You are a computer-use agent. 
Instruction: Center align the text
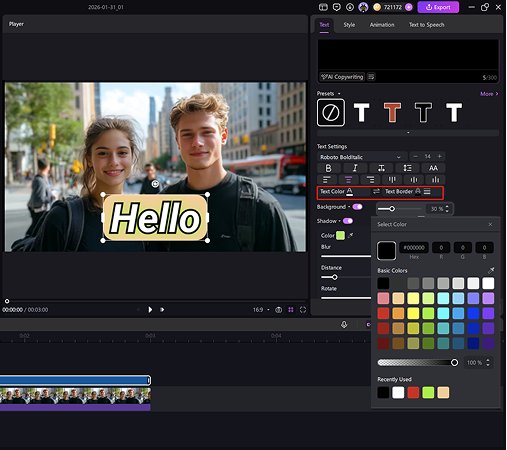(x=348, y=180)
